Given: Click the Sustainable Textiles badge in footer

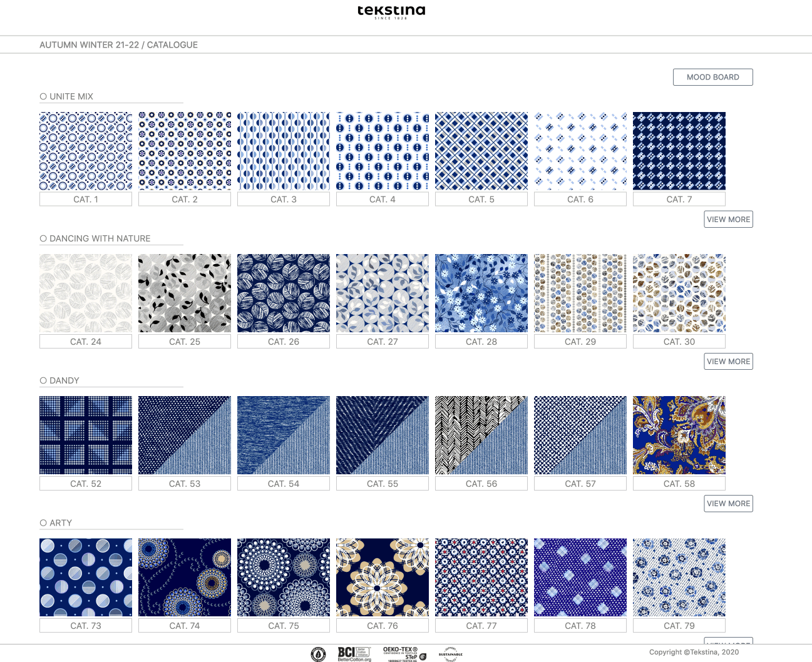Looking at the screenshot, I should click(x=450, y=654).
